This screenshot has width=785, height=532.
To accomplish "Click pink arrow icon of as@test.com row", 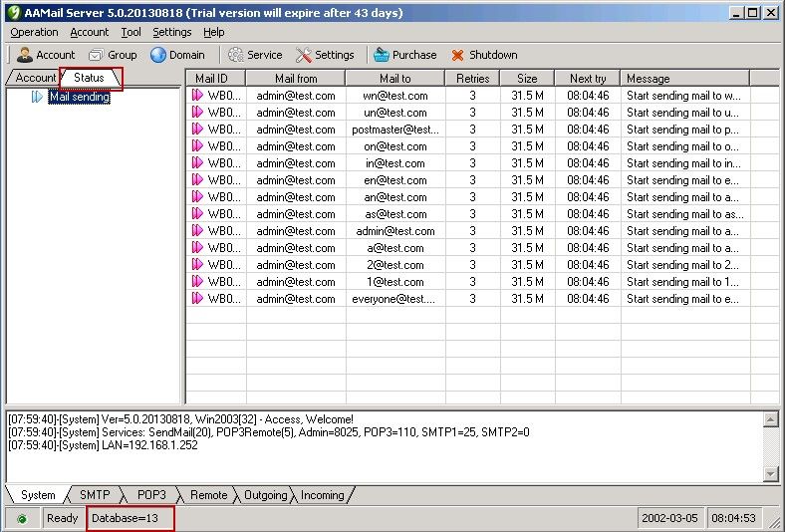I will 197,214.
